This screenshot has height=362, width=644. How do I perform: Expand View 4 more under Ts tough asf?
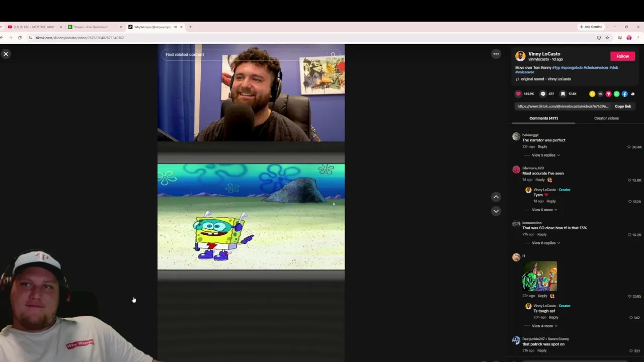click(x=544, y=326)
